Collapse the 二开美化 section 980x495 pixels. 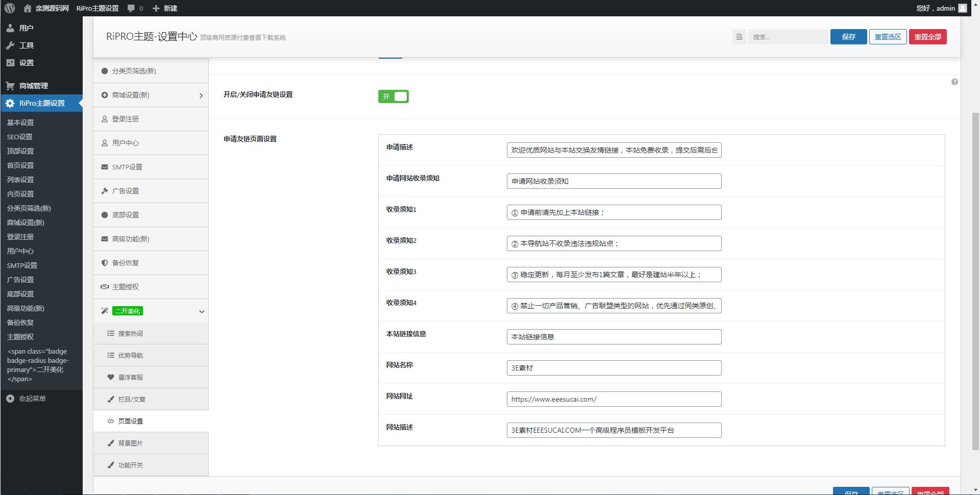(x=201, y=311)
